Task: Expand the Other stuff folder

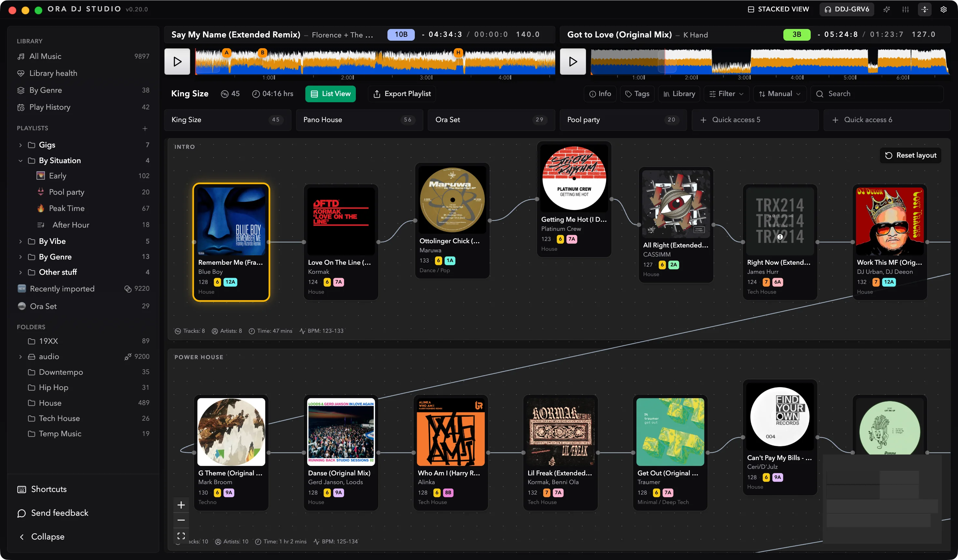Action: point(21,273)
